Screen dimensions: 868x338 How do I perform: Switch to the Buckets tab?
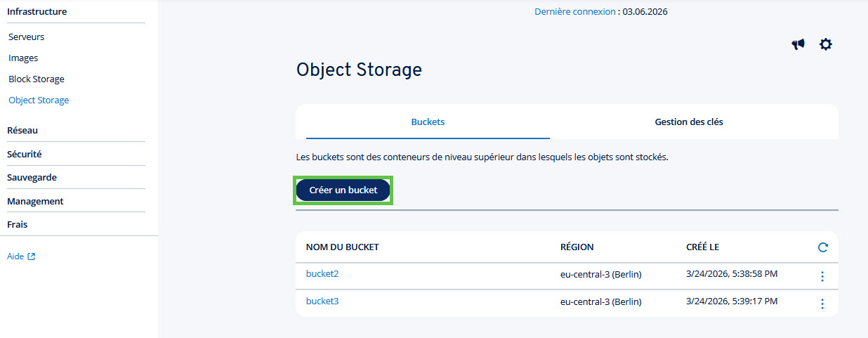point(428,122)
